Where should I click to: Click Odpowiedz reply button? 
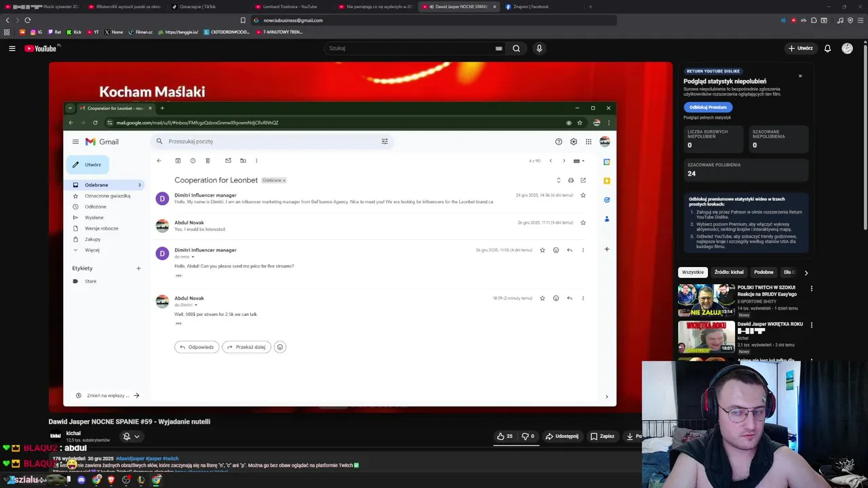pos(197,347)
